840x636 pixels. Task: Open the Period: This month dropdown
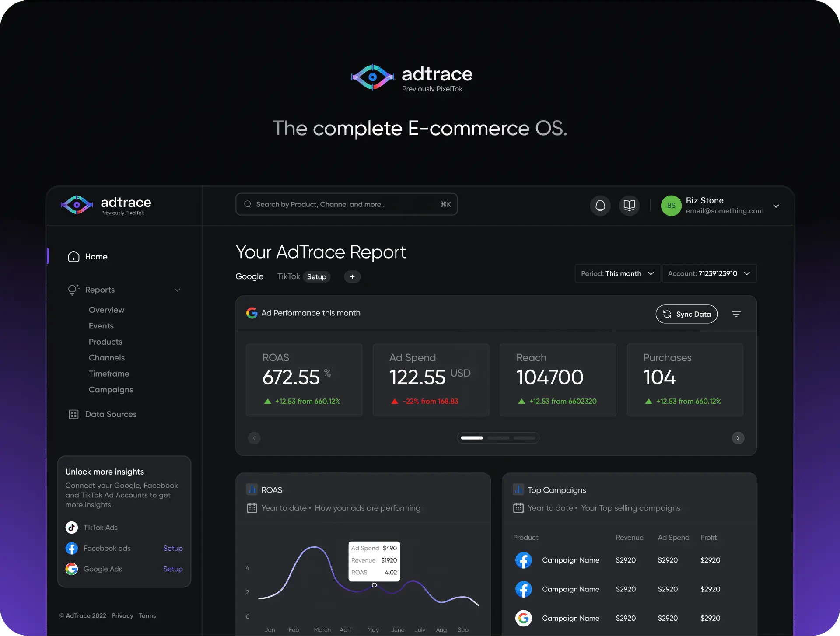click(617, 273)
